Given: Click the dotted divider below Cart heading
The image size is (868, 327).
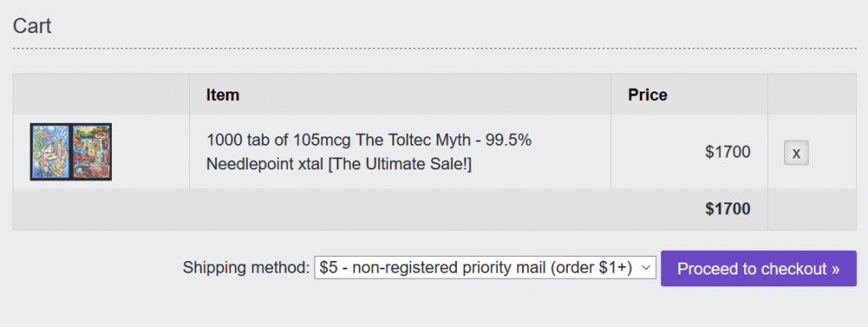Looking at the screenshot, I should point(435,48).
